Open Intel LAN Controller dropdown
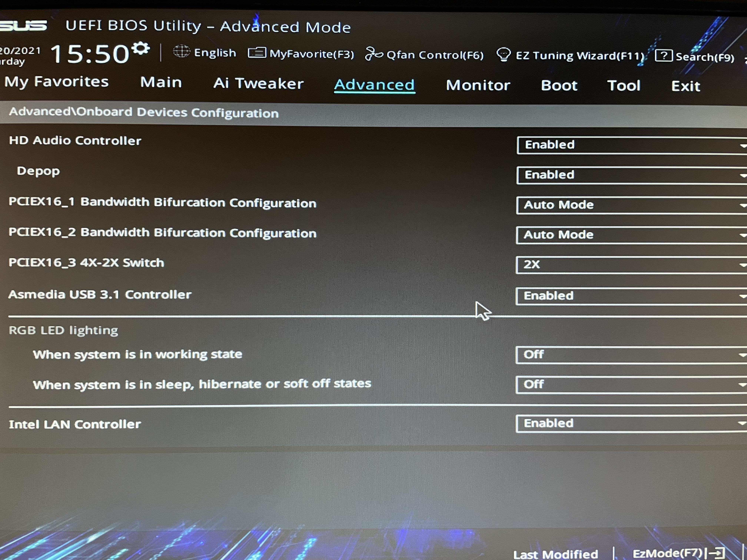 (632, 423)
